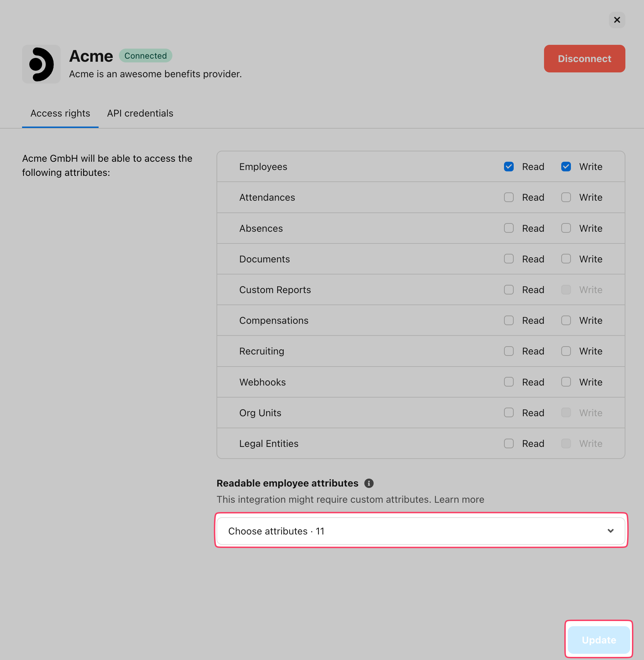
Task: Enable Read for Org Units
Action: (x=509, y=412)
